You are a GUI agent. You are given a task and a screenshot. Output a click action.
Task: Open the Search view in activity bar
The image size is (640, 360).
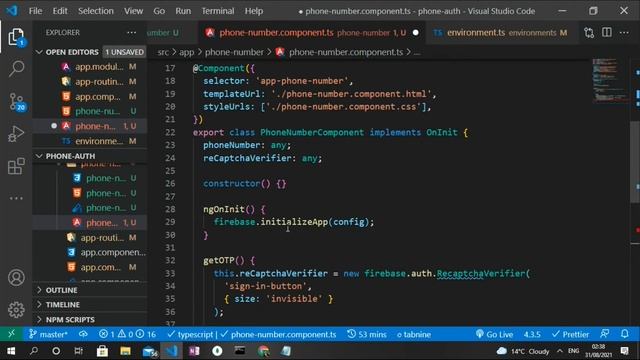(x=16, y=69)
